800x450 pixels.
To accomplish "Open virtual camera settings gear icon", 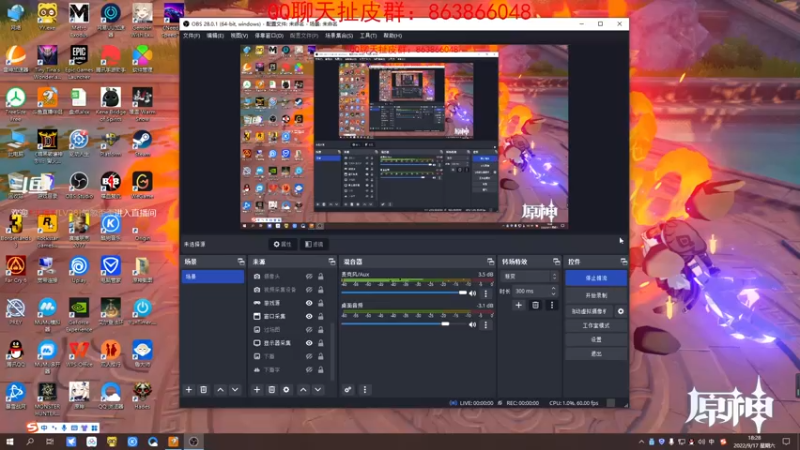I will [620, 311].
